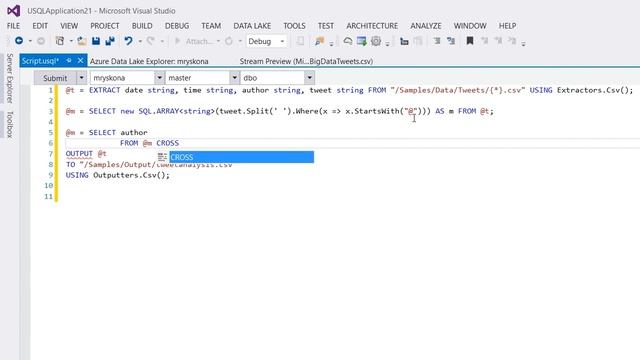Click the cloud-shaped icon in the toolbar
The image size is (640, 360).
pyautogui.click(x=347, y=41)
